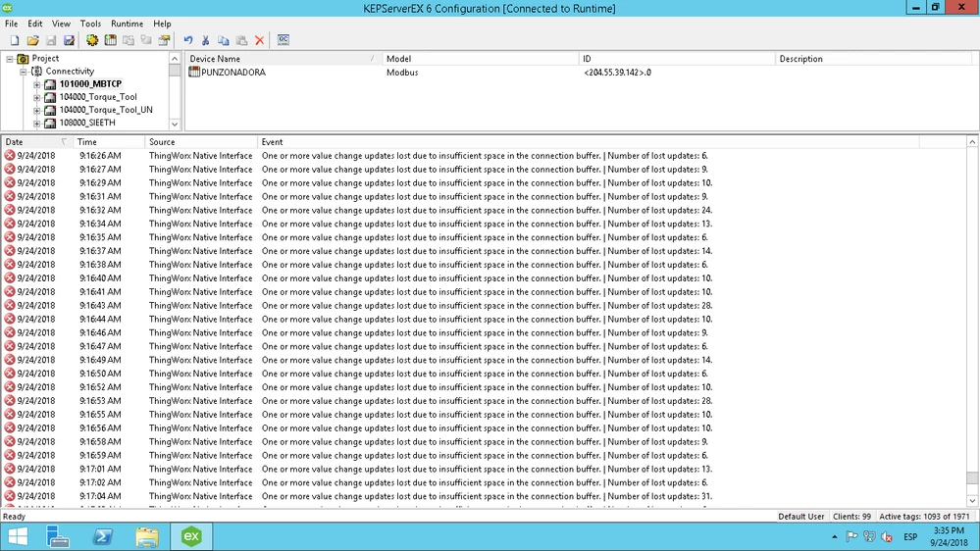This screenshot has width=980, height=551.
Task: Launch the OPC Quick Client icon
Action: pos(284,40)
